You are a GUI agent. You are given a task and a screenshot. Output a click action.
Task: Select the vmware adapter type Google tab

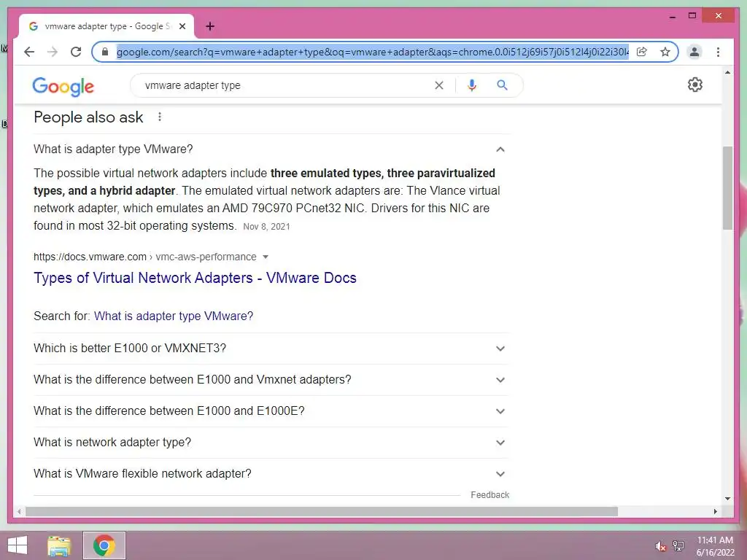click(x=107, y=26)
